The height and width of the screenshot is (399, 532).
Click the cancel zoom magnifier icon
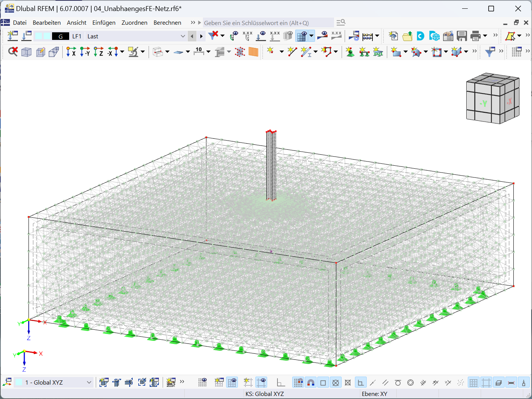[13, 52]
